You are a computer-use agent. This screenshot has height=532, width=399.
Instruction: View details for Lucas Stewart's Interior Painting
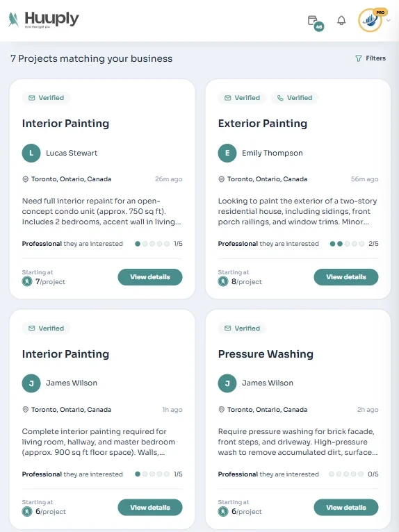click(x=150, y=277)
